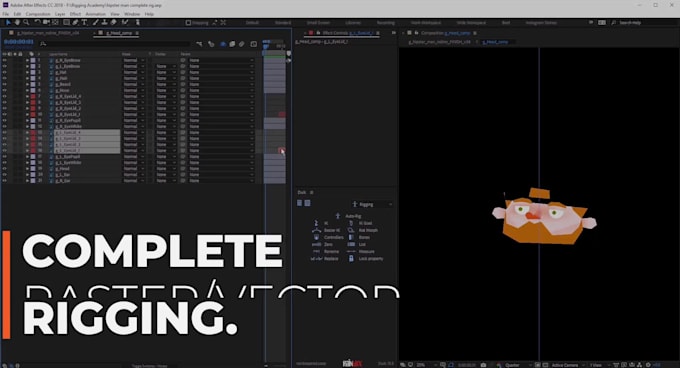Hide the g_Nose layer
This screenshot has width=680, height=368.
[5, 91]
